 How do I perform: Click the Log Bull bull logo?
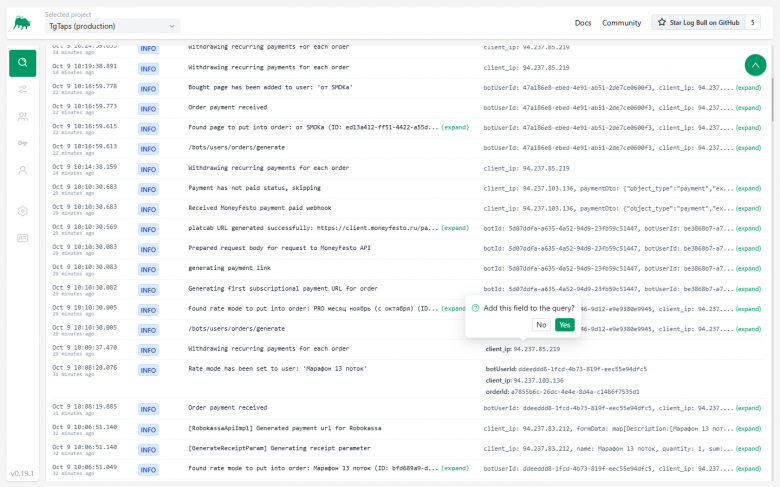pos(21,22)
